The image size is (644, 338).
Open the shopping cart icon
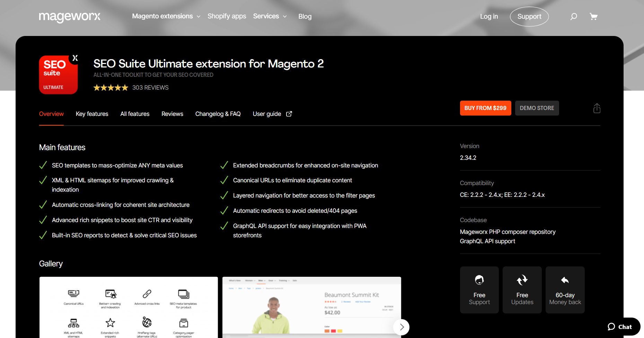593,16
